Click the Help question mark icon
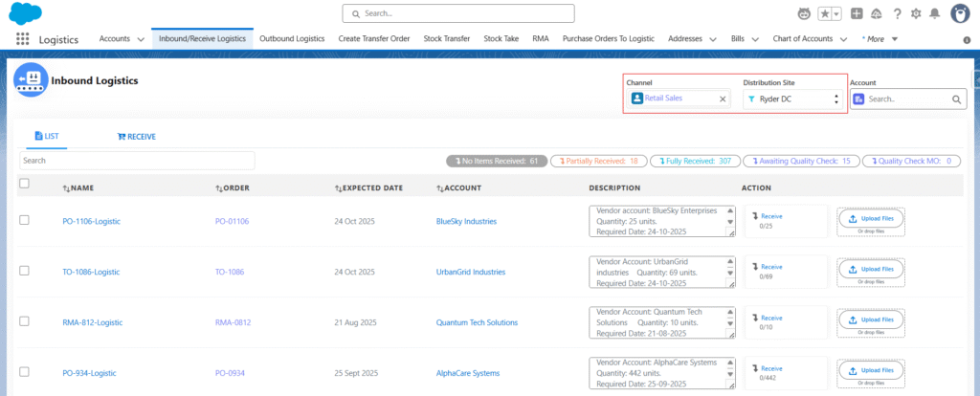980x396 pixels. click(x=897, y=13)
